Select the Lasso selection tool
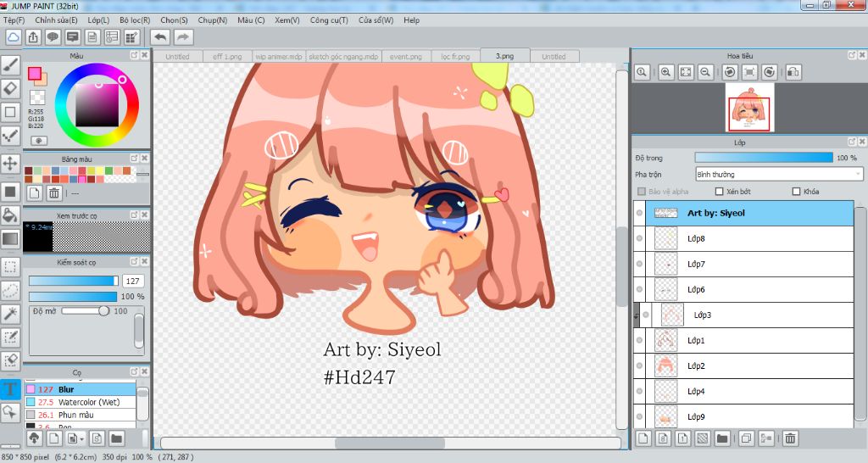This screenshot has height=463, width=868. (x=10, y=290)
